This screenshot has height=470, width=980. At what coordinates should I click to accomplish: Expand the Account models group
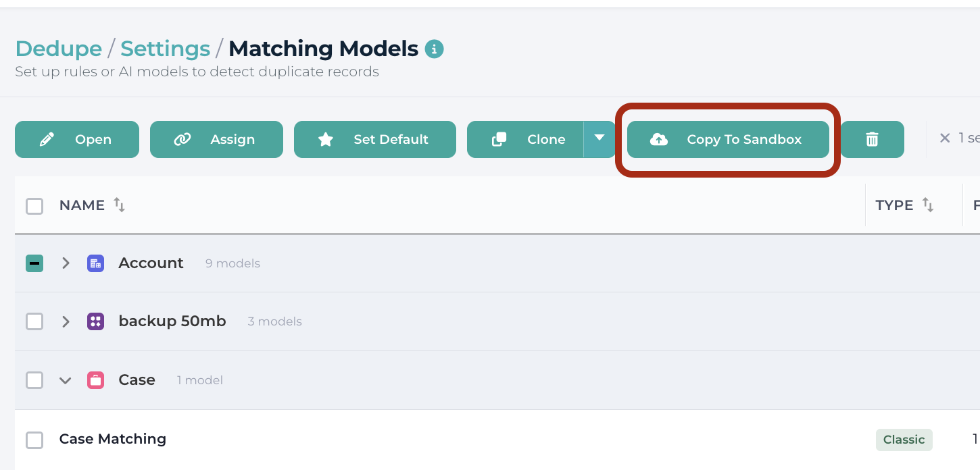tap(66, 263)
